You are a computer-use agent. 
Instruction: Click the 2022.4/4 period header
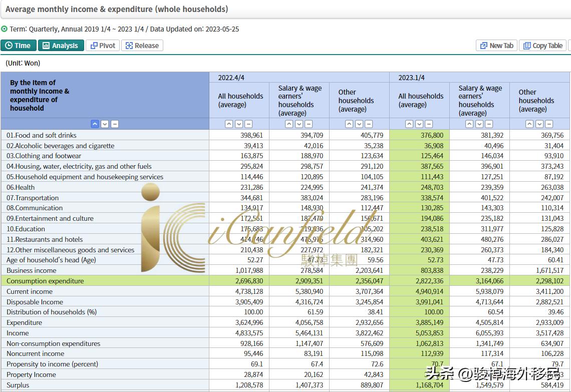[231, 78]
